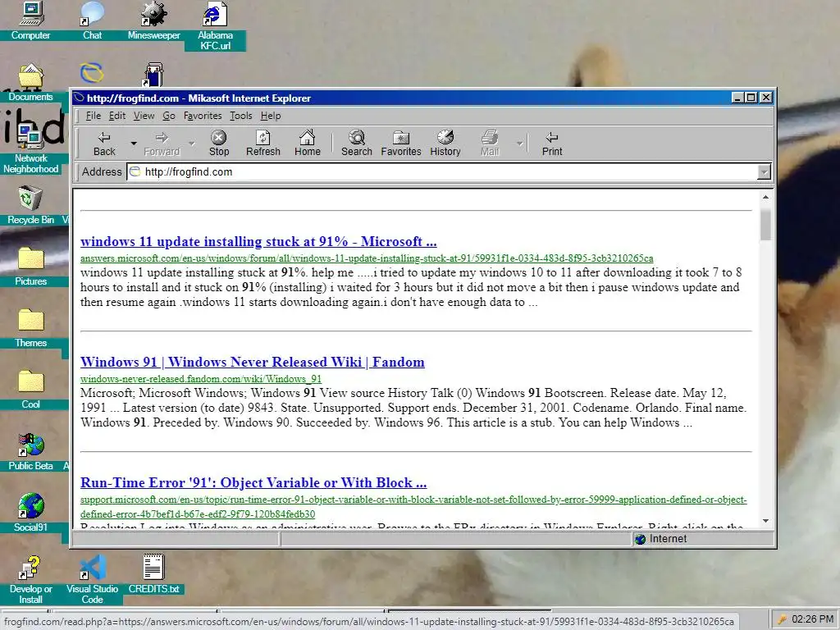This screenshot has width=840, height=630.
Task: Click the Mail toolbar button
Action: 490,143
